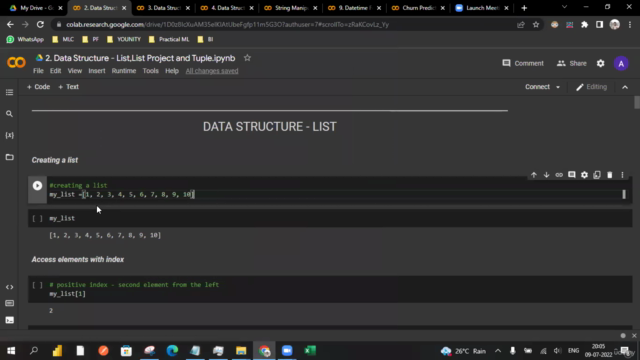The image size is (640, 360).
Task: Move selected cell up
Action: pyautogui.click(x=533, y=175)
